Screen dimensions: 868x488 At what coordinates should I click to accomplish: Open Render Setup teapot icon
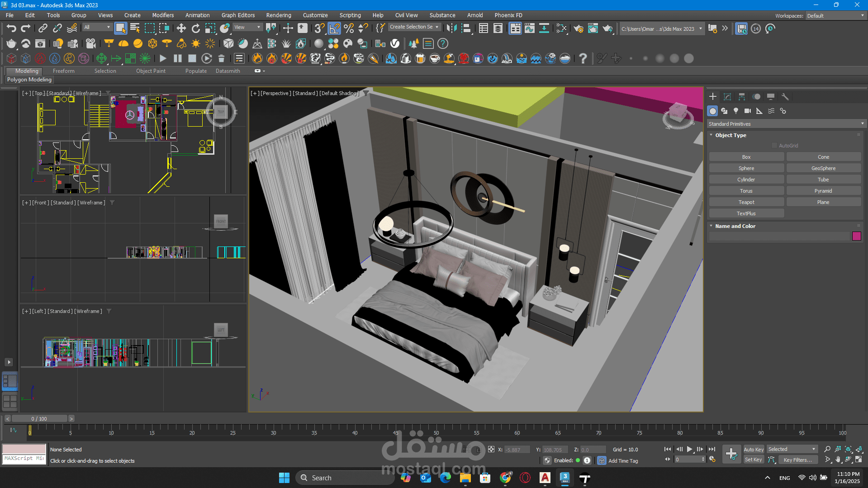(x=579, y=28)
